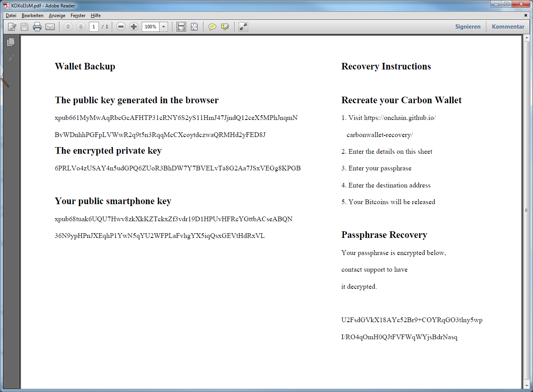Click the Adobe Reader title bar PDF icon
The image size is (533, 392).
point(6,5)
